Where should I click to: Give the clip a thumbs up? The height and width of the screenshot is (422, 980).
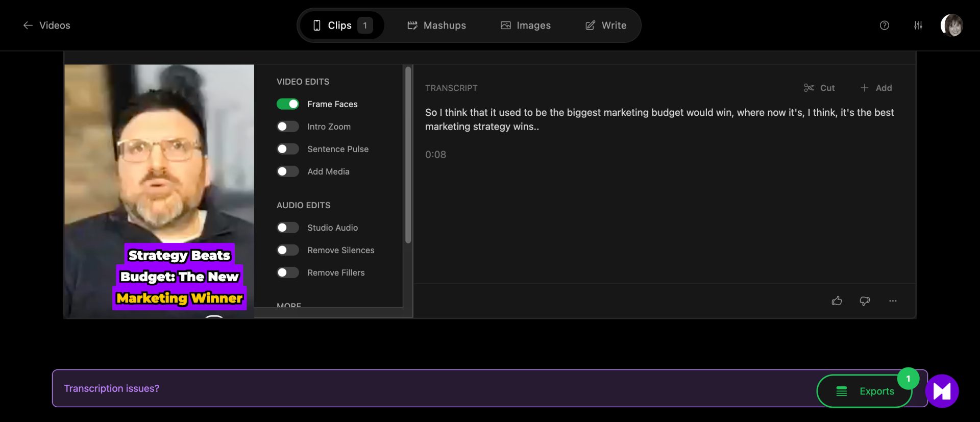(x=837, y=301)
